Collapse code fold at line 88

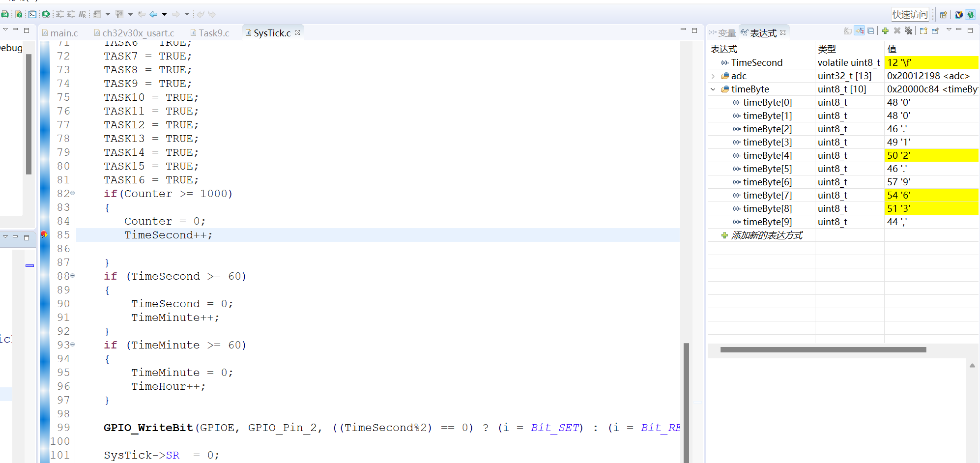73,276
